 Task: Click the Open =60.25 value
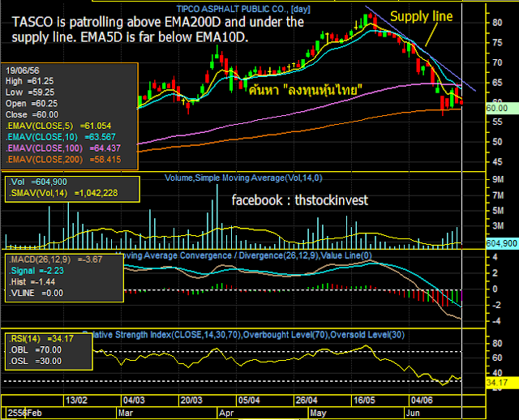coord(32,104)
